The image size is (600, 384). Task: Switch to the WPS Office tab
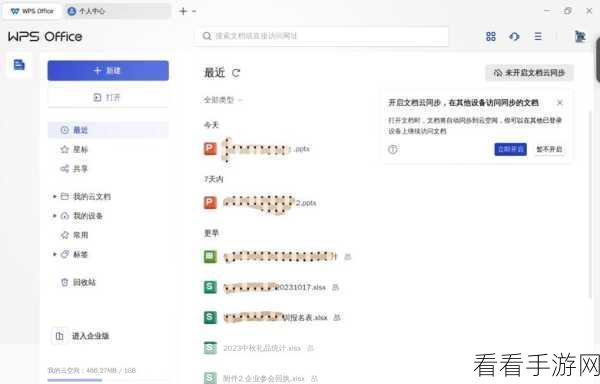[32, 11]
